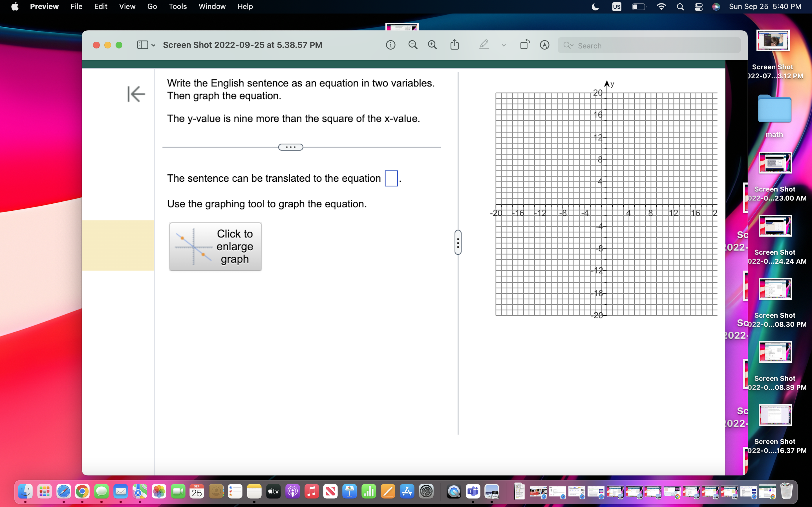This screenshot has width=812, height=507.
Task: Click the back-to-start arrow button
Action: [x=136, y=94]
